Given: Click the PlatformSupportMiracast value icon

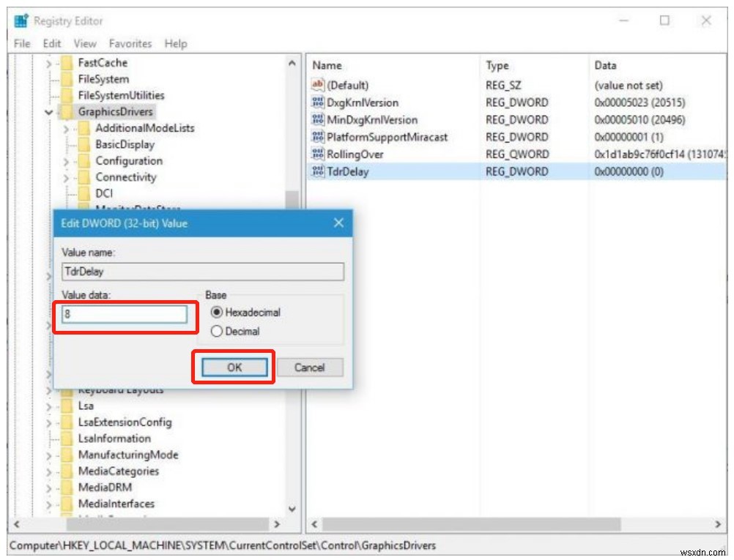Looking at the screenshot, I should (x=317, y=137).
